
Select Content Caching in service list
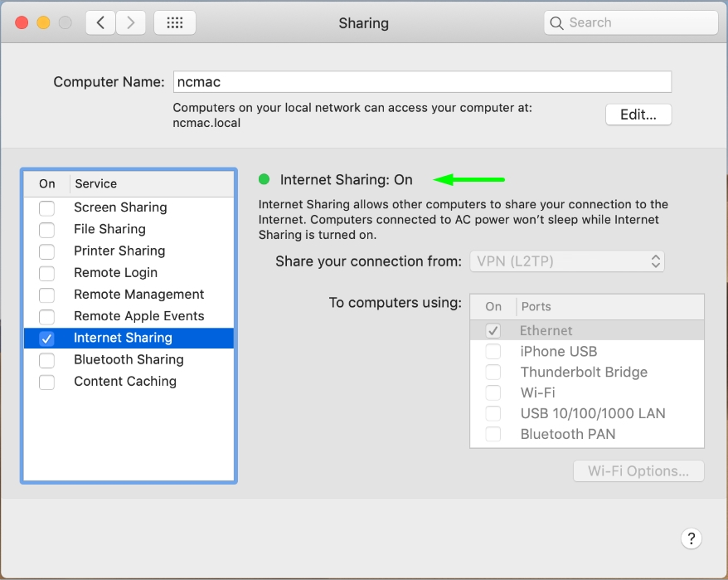(x=129, y=382)
